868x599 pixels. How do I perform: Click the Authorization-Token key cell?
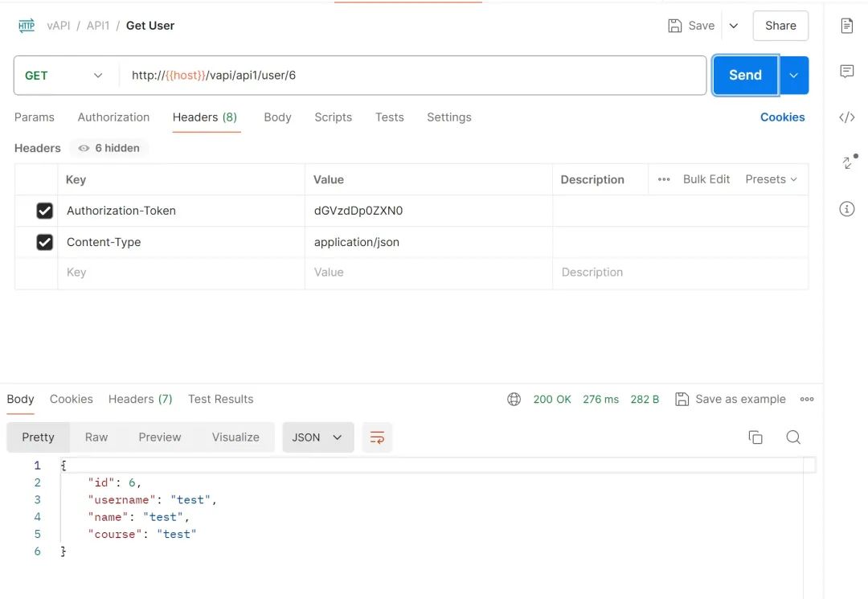point(181,211)
